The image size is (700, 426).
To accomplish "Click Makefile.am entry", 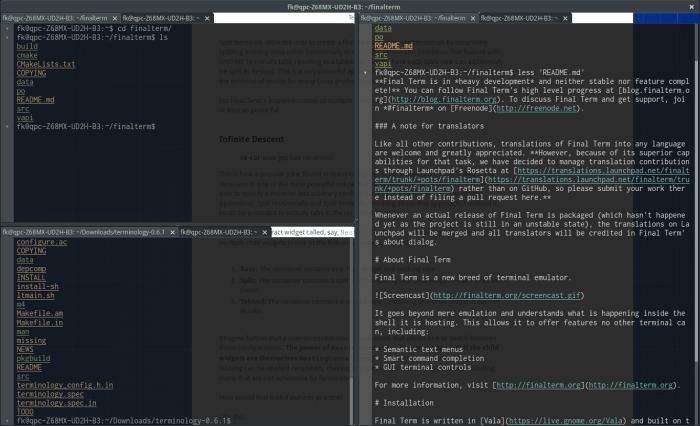I will point(40,313).
